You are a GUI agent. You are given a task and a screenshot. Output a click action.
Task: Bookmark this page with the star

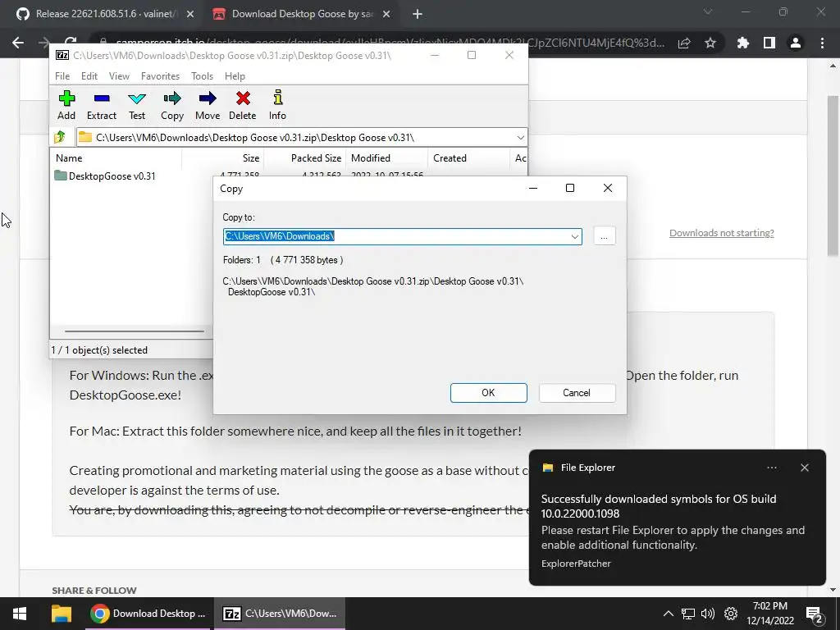click(x=710, y=43)
